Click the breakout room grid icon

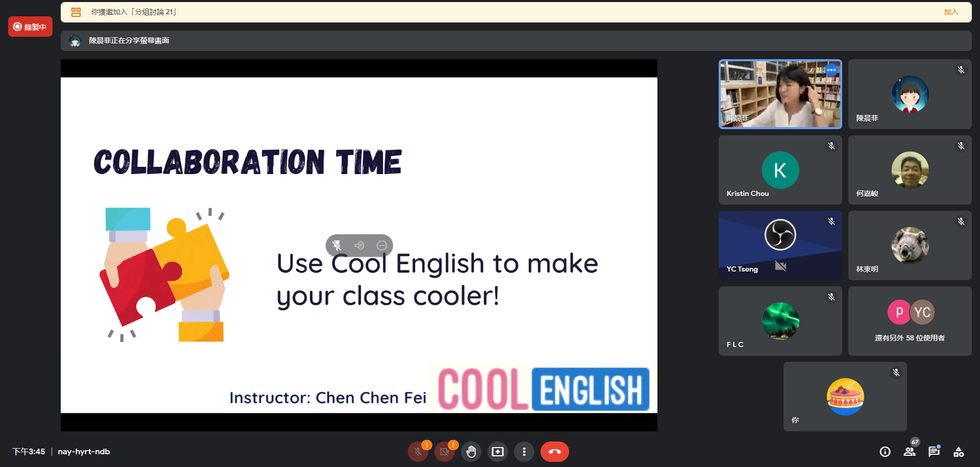pos(76,12)
